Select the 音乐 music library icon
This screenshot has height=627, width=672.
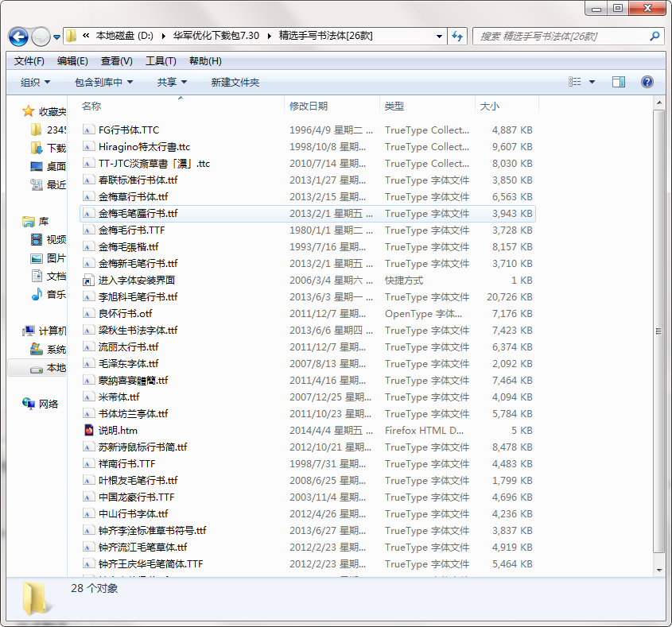coord(37,295)
